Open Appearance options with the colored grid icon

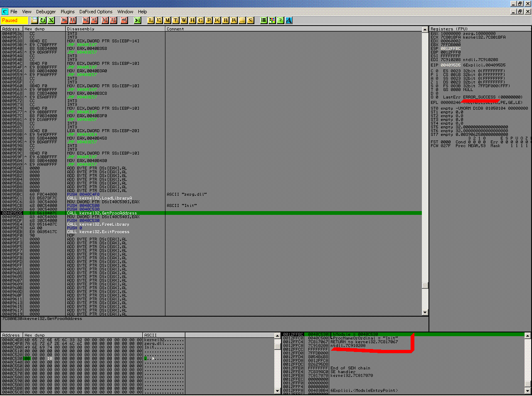pyautogui.click(x=272, y=20)
